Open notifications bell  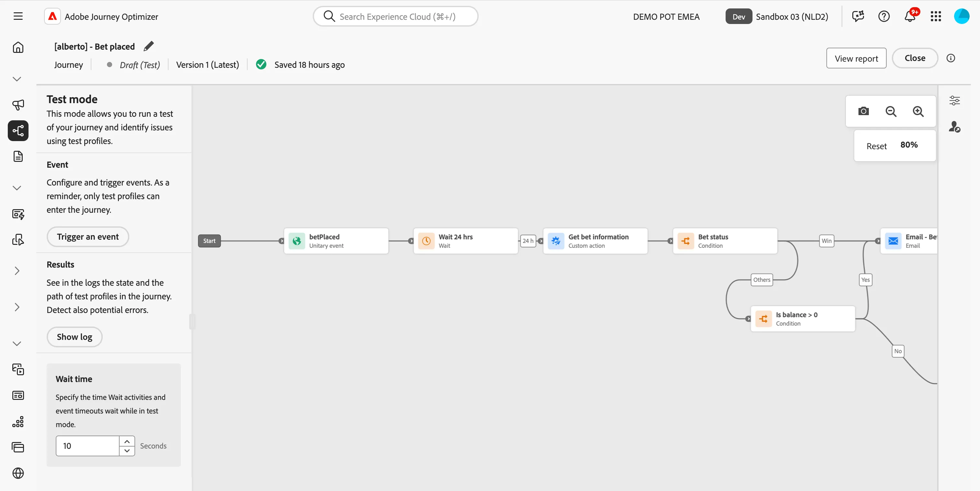click(910, 16)
